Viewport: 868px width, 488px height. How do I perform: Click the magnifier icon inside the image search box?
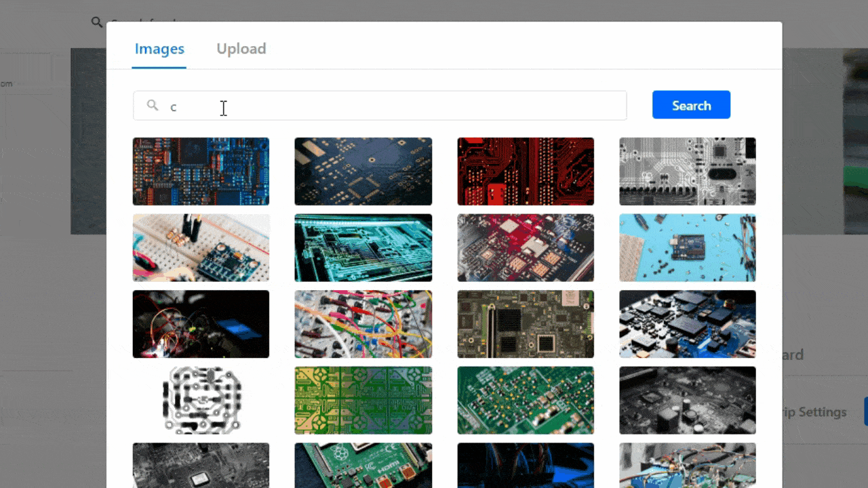(x=153, y=105)
